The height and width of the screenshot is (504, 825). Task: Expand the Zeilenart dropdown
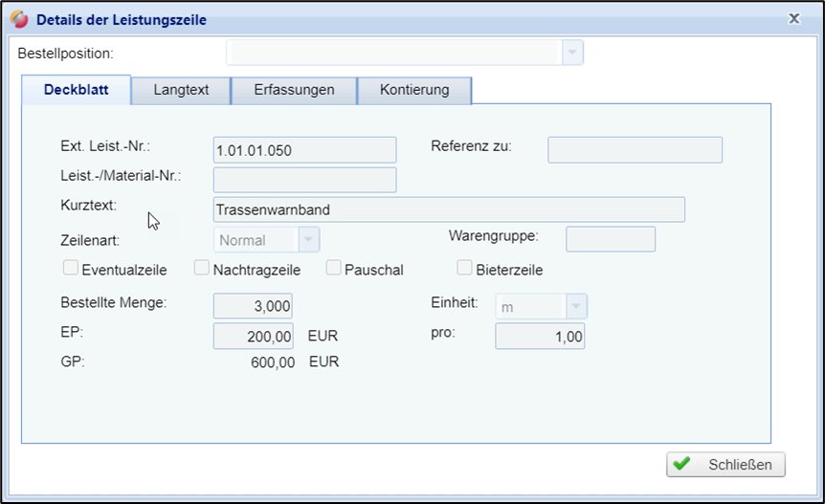pyautogui.click(x=308, y=240)
